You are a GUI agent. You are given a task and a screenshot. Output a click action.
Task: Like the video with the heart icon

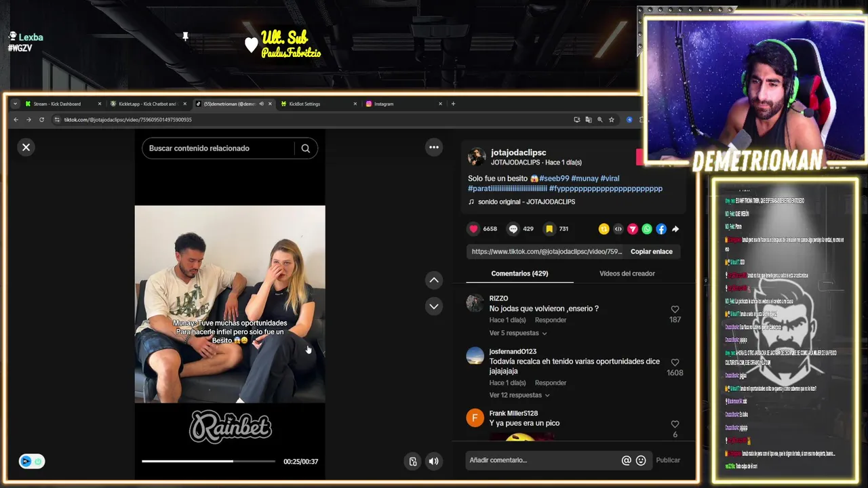(474, 229)
